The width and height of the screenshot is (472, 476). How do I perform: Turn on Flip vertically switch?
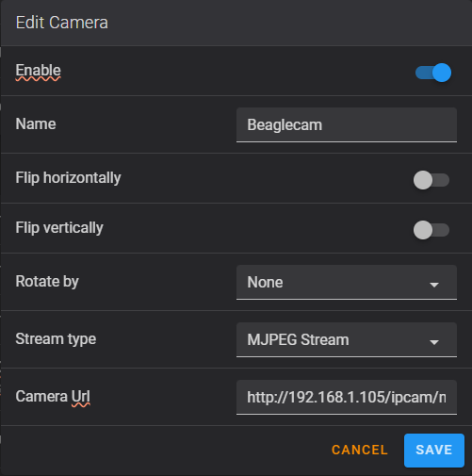(431, 230)
